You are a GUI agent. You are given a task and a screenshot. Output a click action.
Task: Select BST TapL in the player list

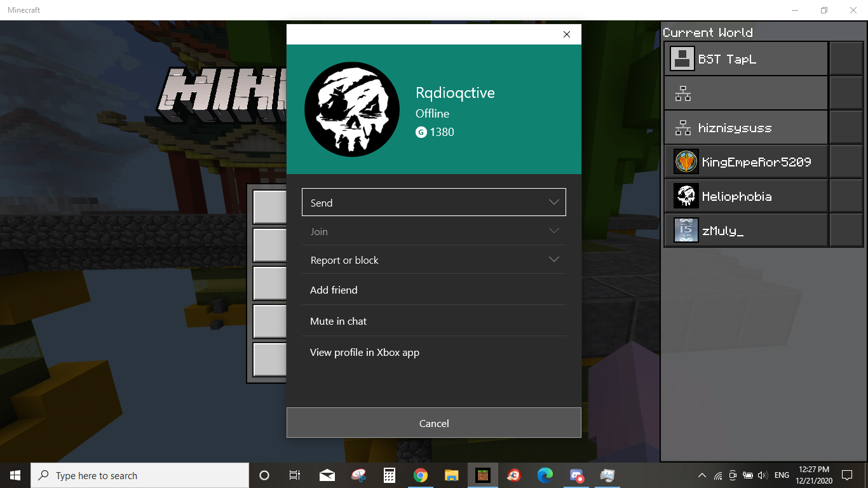746,59
